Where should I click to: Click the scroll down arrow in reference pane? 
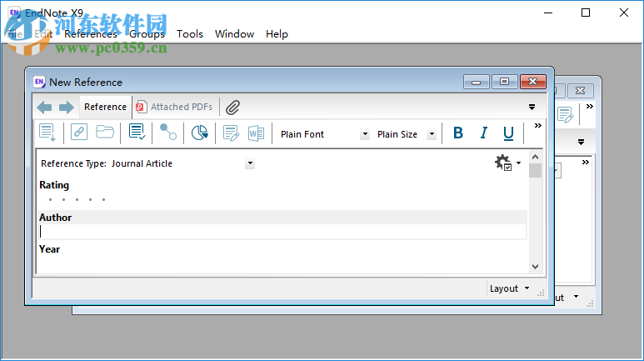(x=535, y=267)
